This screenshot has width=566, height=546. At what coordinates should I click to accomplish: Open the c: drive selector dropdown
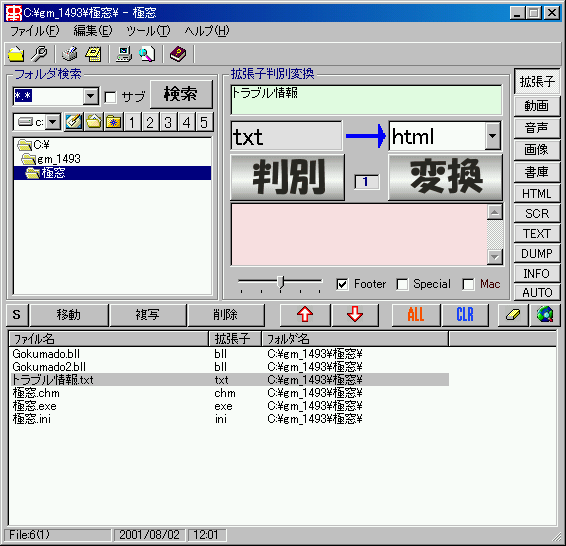[53, 122]
